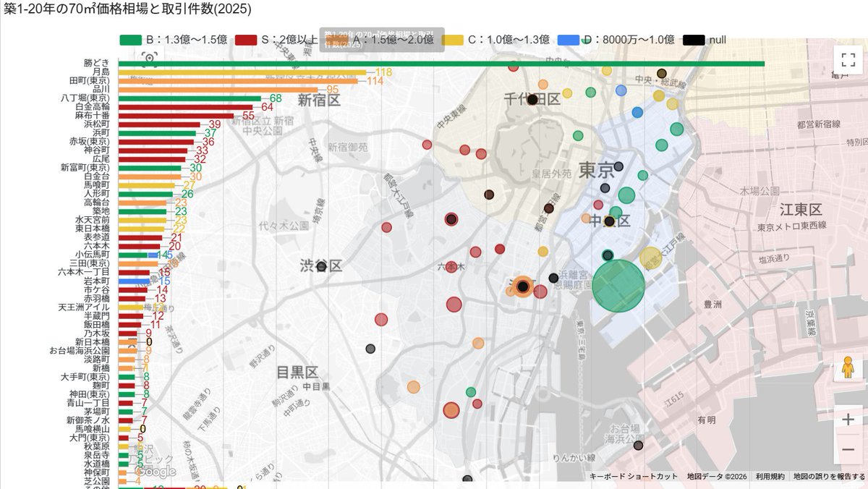This screenshot has width=868, height=489.
Task: Click the axis label 新御茶ノ水
Action: click(x=88, y=420)
